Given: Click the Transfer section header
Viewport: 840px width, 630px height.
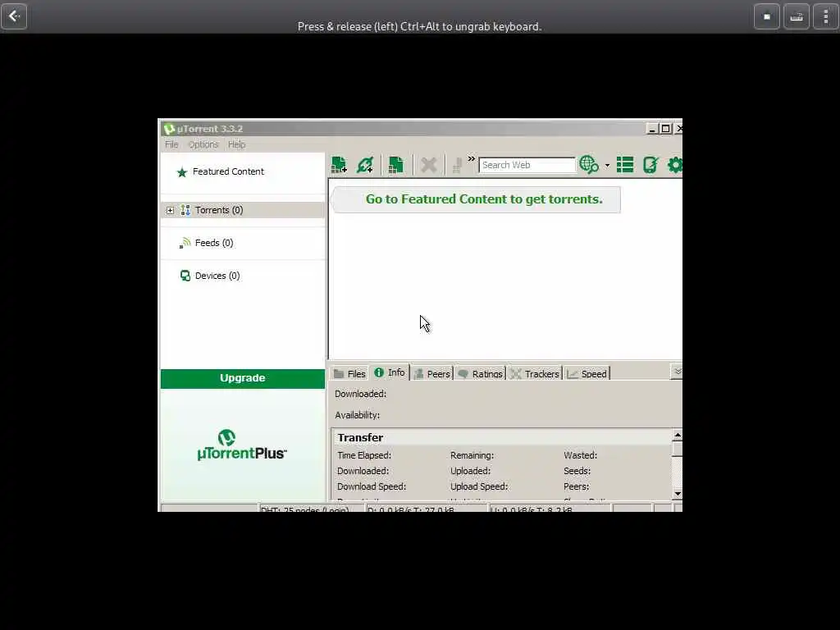Looking at the screenshot, I should tap(501, 438).
